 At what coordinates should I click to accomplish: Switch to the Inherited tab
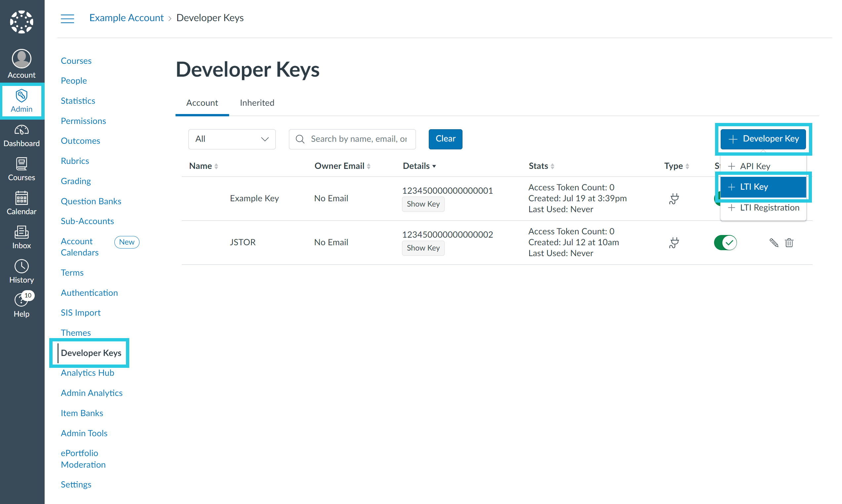pos(256,102)
